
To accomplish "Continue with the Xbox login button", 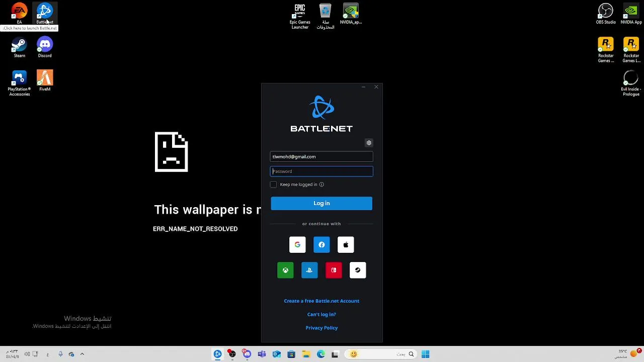I will point(285,270).
